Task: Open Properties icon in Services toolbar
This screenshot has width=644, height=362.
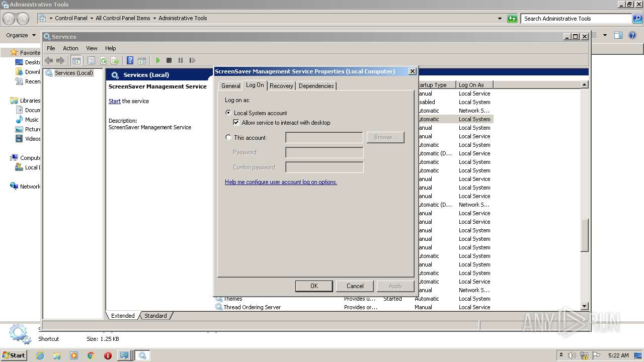Action: tap(91, 60)
